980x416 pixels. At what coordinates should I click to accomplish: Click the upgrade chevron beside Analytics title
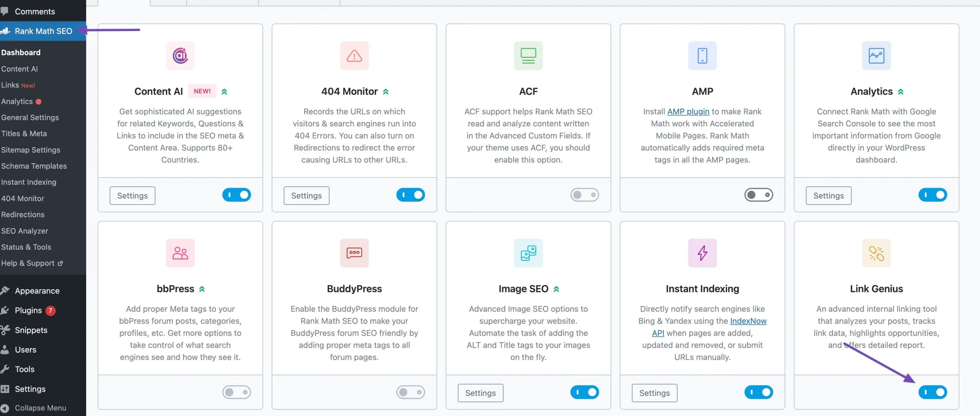coord(901,92)
